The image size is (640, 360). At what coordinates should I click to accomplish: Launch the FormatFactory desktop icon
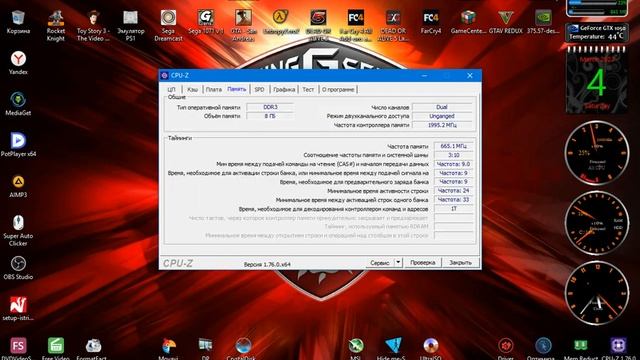coord(93,348)
